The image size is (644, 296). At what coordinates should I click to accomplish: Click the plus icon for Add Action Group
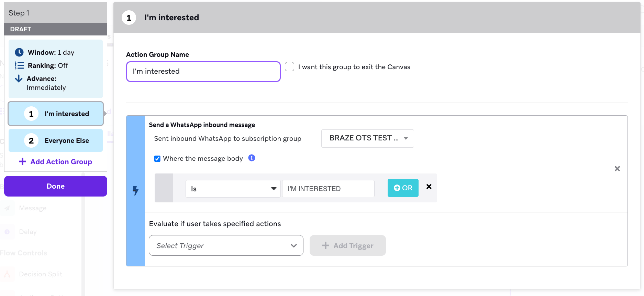pos(22,161)
